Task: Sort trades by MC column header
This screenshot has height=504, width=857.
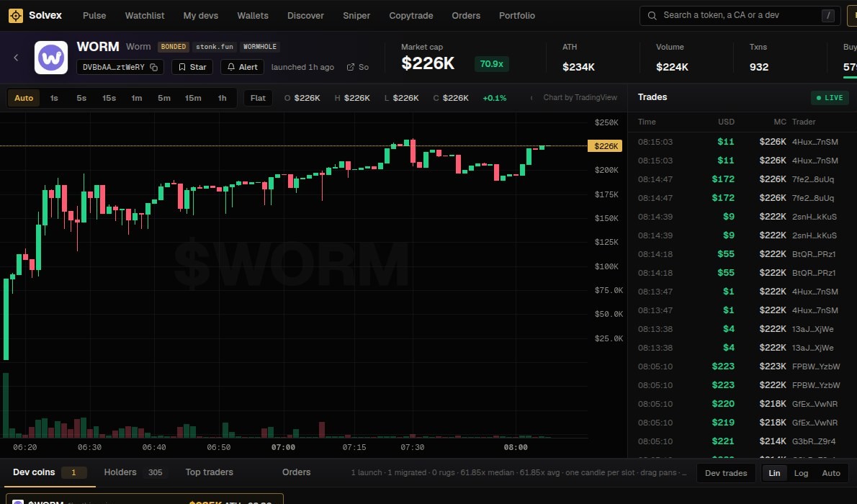Action: pos(780,122)
